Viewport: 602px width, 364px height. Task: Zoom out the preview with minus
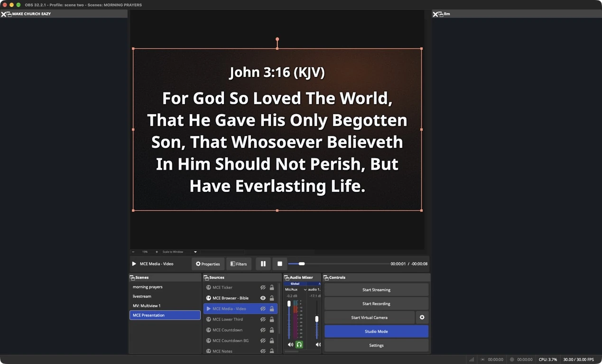click(133, 252)
